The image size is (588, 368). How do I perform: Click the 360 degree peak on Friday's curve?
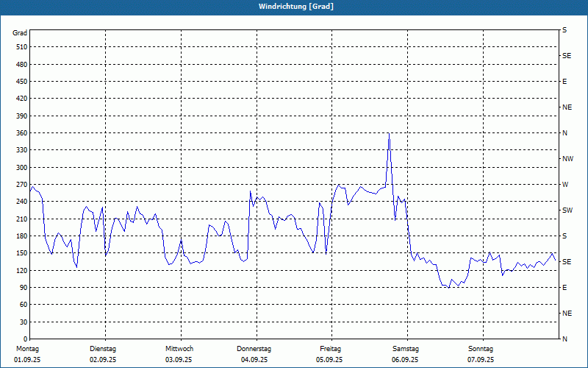(389, 133)
